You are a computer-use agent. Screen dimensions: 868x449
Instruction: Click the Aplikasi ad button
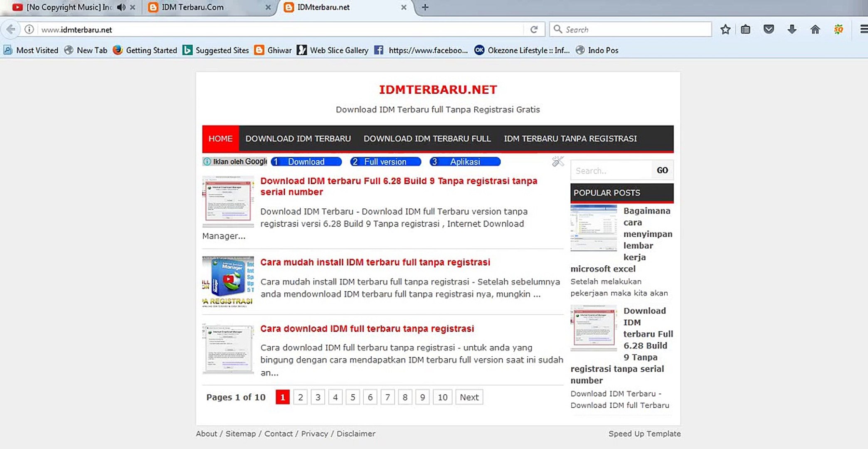click(x=465, y=162)
